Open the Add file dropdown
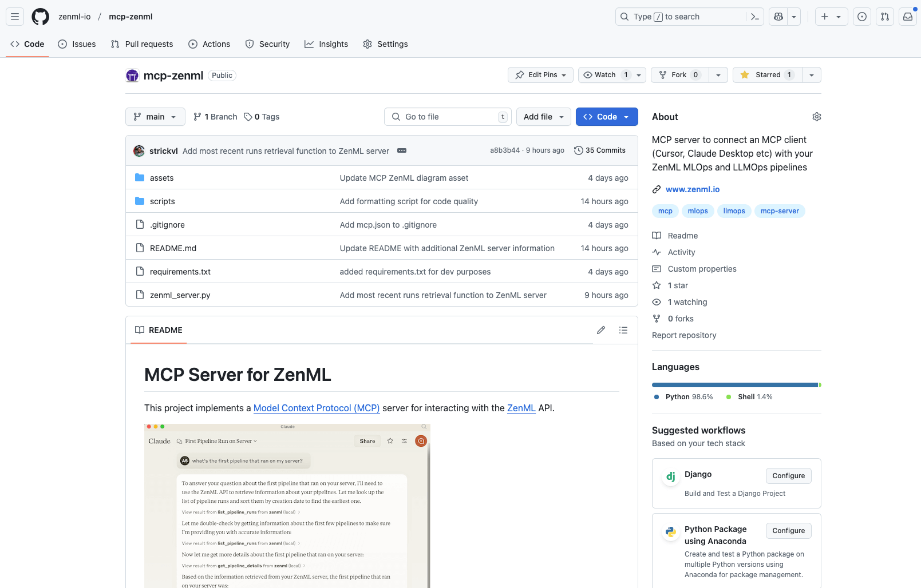This screenshot has width=921, height=588. point(543,117)
